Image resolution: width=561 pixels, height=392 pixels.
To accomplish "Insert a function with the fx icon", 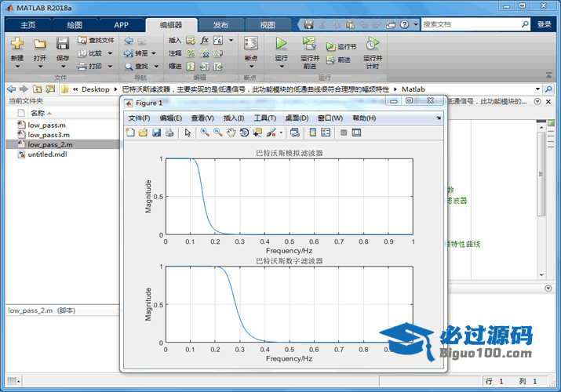I will [204, 40].
